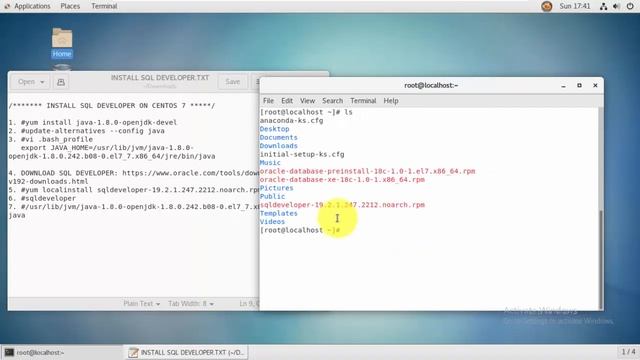Click anaconda-ks.cfg in terminal listing
Viewport: 640px width, 360px height.
click(291, 121)
